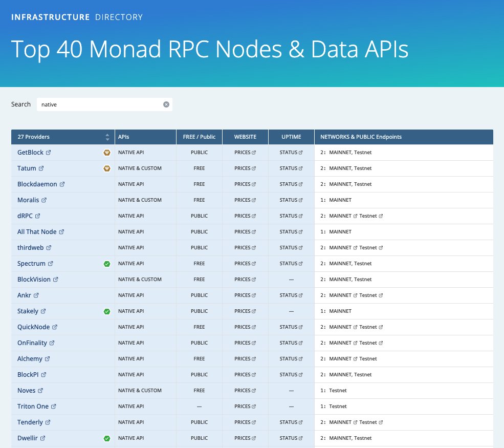Screen dimensions: 504x448
Task: Open Tenderly external link icon
Action: pyautogui.click(x=48, y=422)
